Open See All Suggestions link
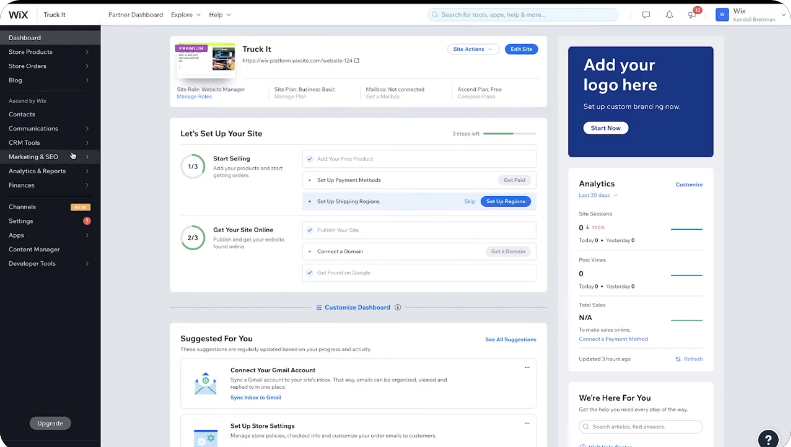Image resolution: width=791 pixels, height=447 pixels. (x=511, y=340)
